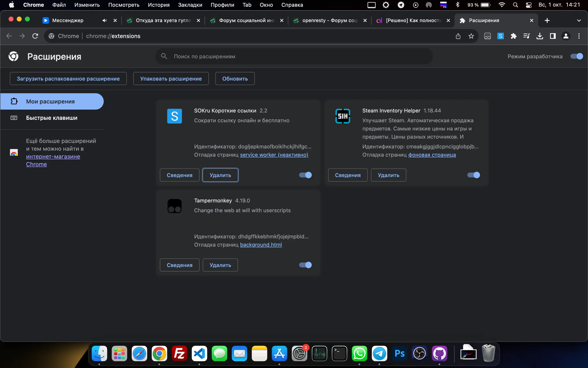Open Сведения for Tampermonkey
The image size is (588, 368).
point(179,265)
